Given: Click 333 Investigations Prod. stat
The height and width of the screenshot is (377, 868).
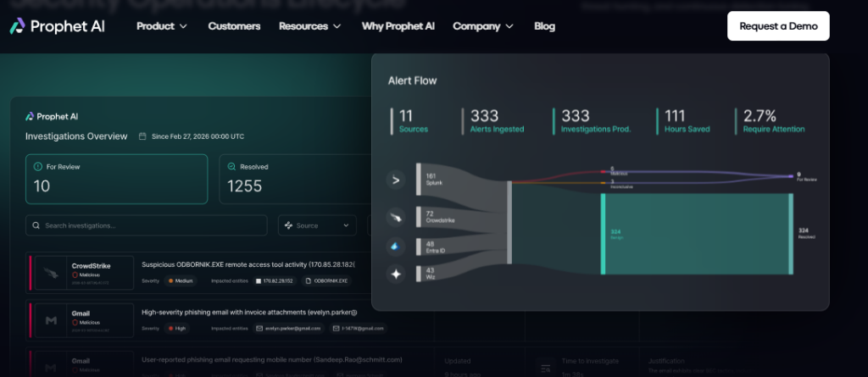Looking at the screenshot, I should [x=593, y=121].
